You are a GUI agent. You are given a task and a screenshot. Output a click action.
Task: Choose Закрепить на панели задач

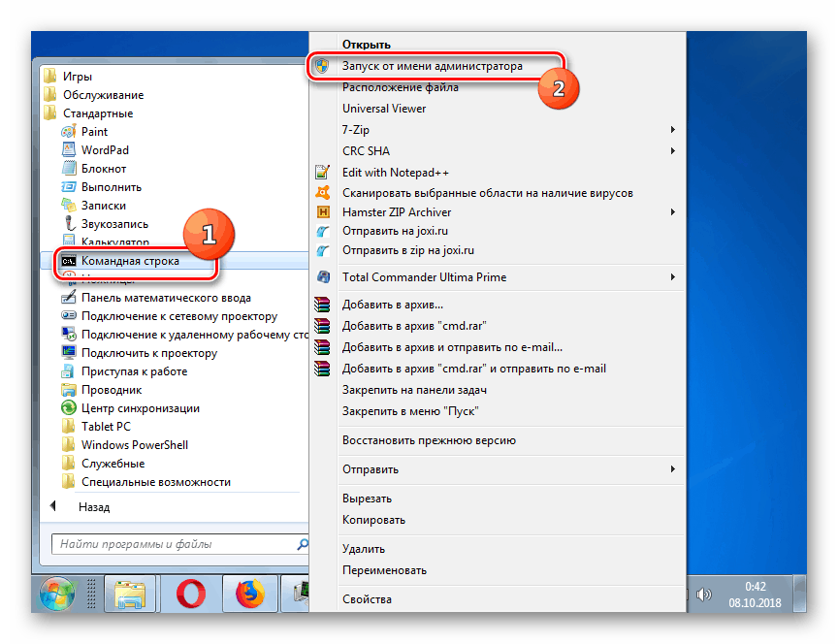click(x=414, y=390)
